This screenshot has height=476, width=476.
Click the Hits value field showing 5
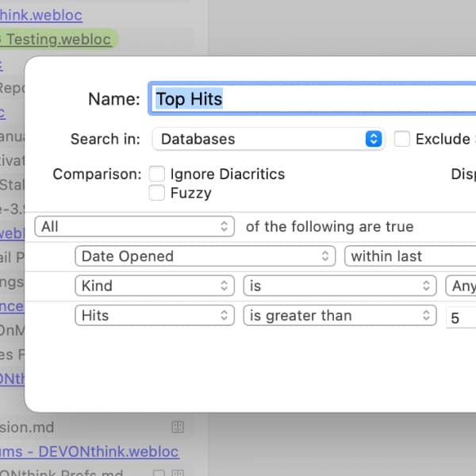pyautogui.click(x=461, y=317)
